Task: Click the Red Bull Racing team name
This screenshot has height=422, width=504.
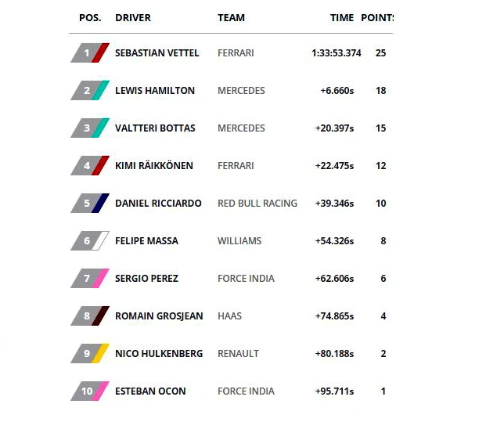Action: [257, 204]
